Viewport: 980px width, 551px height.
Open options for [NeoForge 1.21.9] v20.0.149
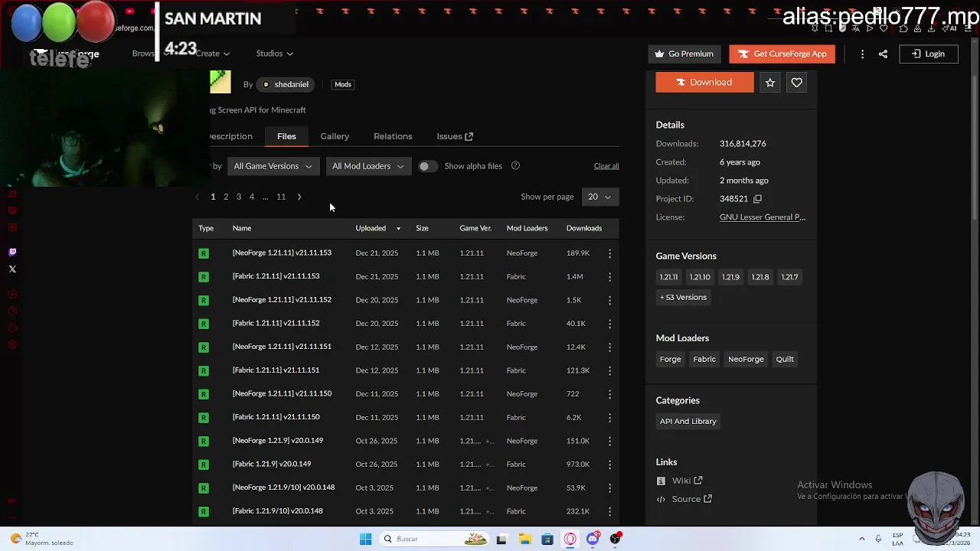(x=609, y=441)
